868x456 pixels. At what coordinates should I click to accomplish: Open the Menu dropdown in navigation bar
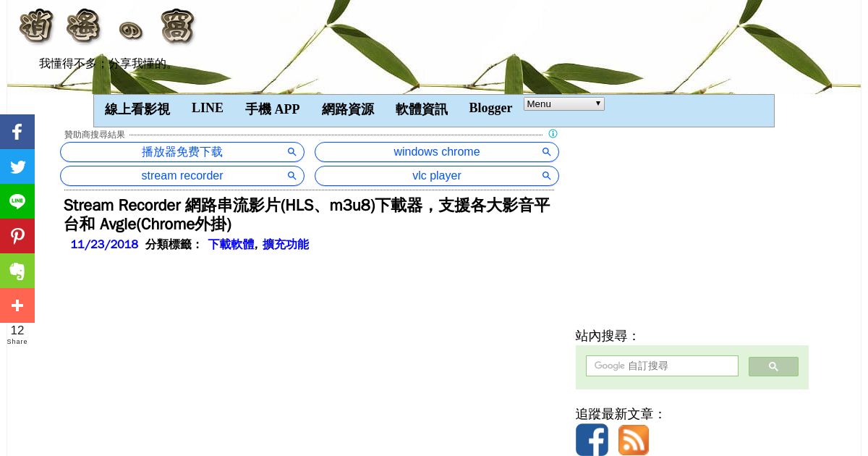point(564,104)
